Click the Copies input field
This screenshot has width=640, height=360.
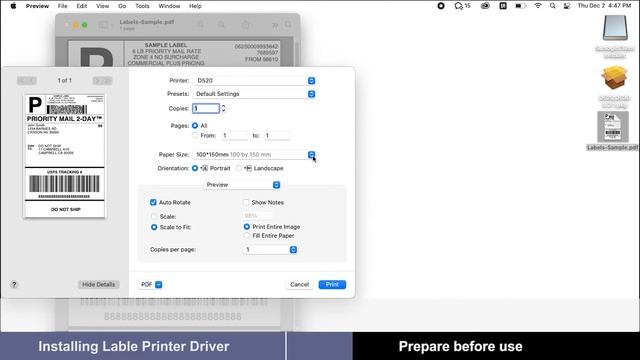point(206,109)
